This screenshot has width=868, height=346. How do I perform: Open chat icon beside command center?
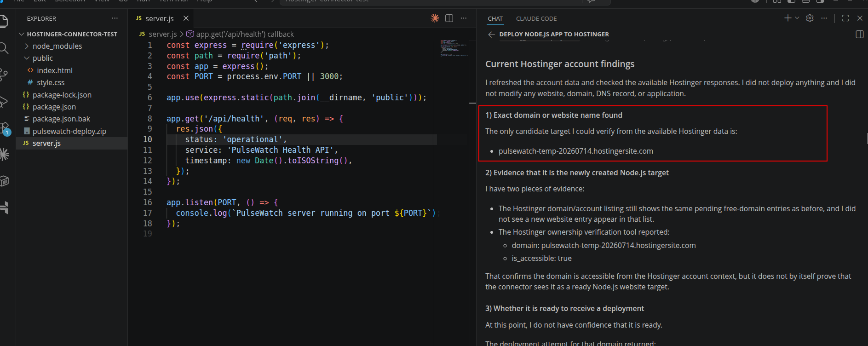[x=591, y=1]
